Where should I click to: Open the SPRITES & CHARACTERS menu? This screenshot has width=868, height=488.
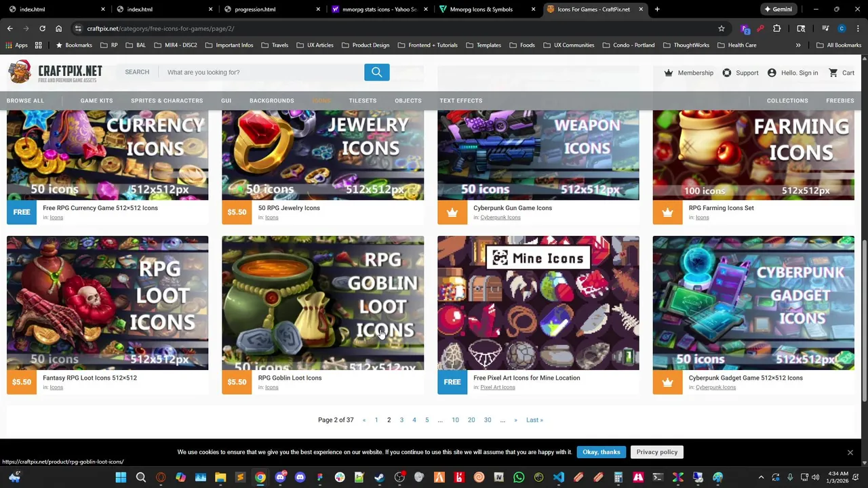click(167, 100)
